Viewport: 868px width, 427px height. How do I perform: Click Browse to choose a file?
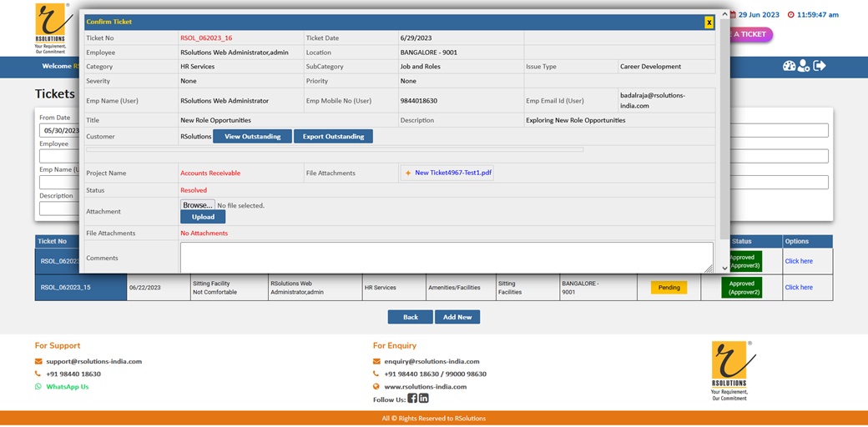[197, 205]
